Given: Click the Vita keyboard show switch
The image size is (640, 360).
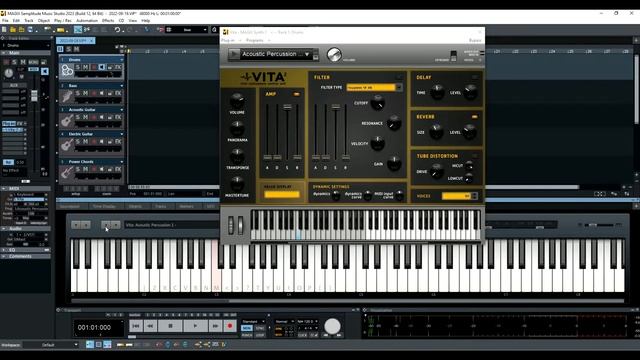Looking at the screenshot, I should click(453, 55).
